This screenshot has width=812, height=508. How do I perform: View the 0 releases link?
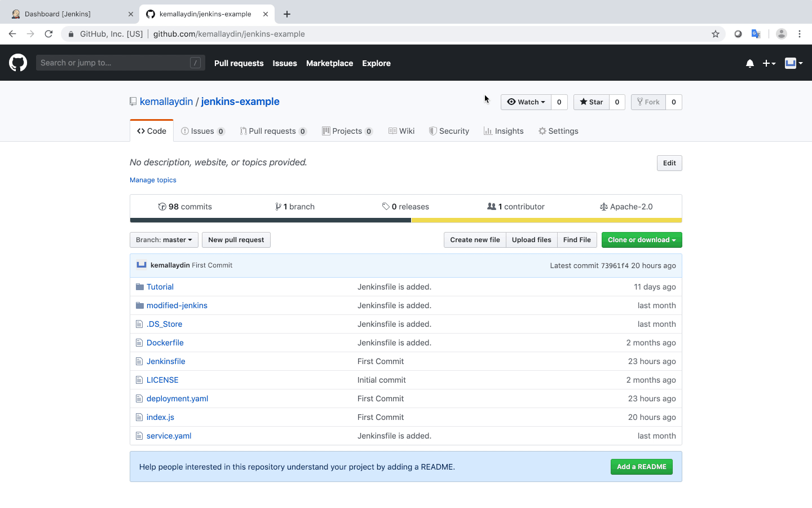[405, 207]
